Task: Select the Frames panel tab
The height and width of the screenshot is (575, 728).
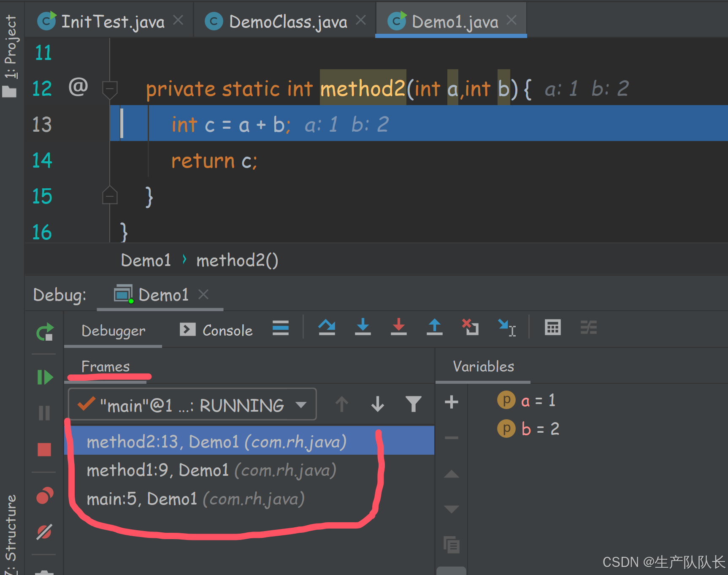Action: (106, 366)
